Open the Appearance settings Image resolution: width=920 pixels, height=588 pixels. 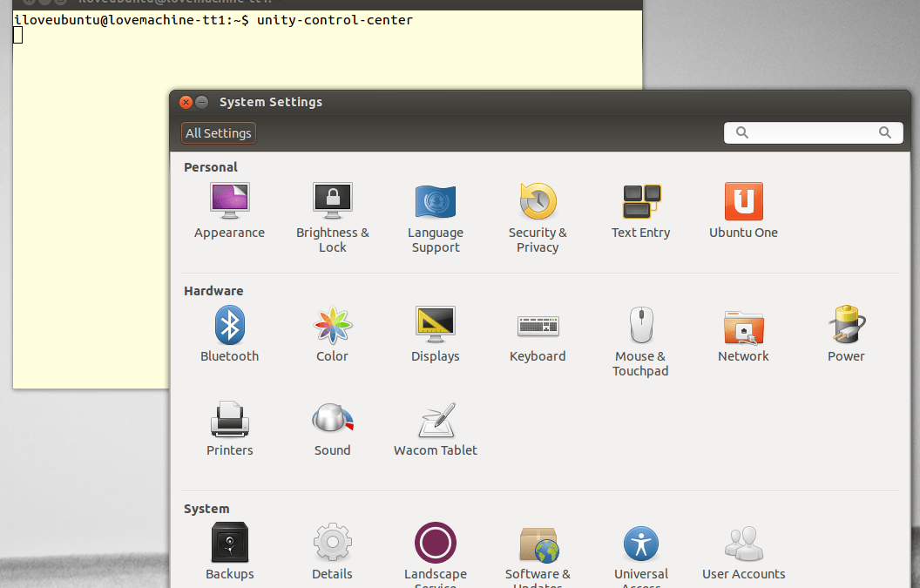(229, 210)
